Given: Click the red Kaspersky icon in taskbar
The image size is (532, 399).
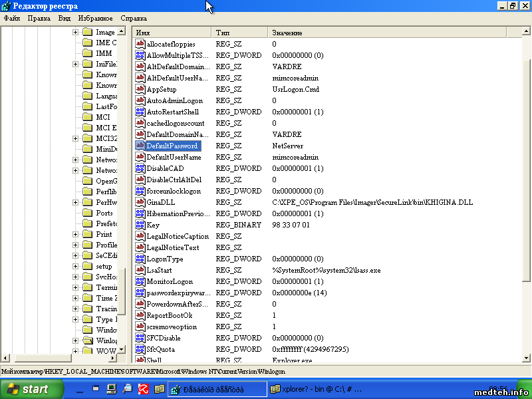Looking at the screenshot, I should click(142, 388).
